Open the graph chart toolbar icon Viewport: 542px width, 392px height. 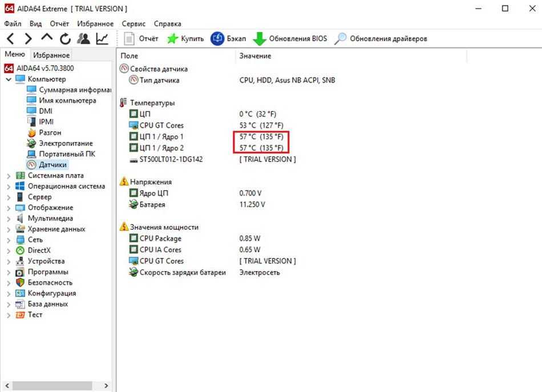click(x=102, y=38)
